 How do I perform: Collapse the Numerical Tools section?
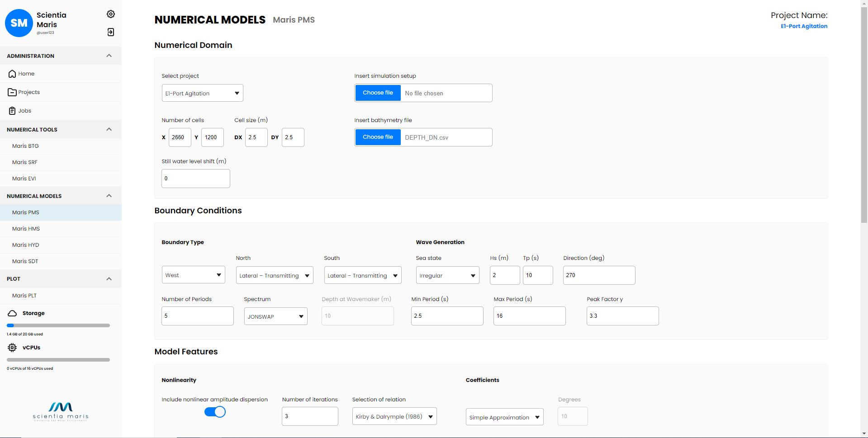109,129
